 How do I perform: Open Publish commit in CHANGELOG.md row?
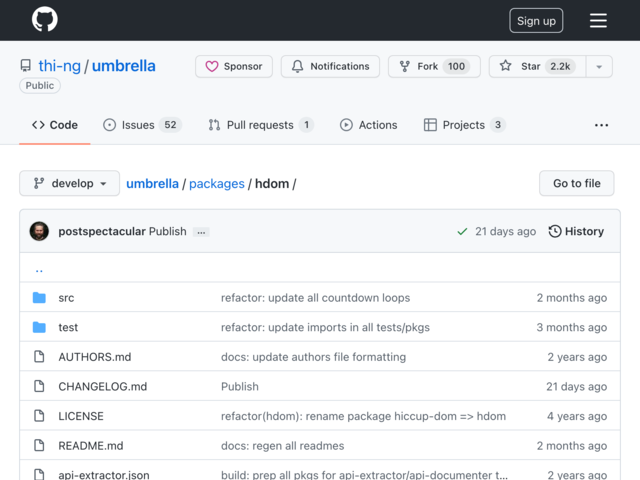tap(240, 387)
